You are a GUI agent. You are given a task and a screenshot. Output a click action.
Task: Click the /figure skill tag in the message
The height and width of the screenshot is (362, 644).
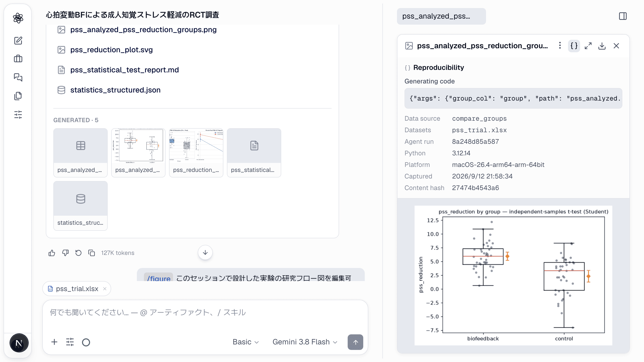(158, 278)
